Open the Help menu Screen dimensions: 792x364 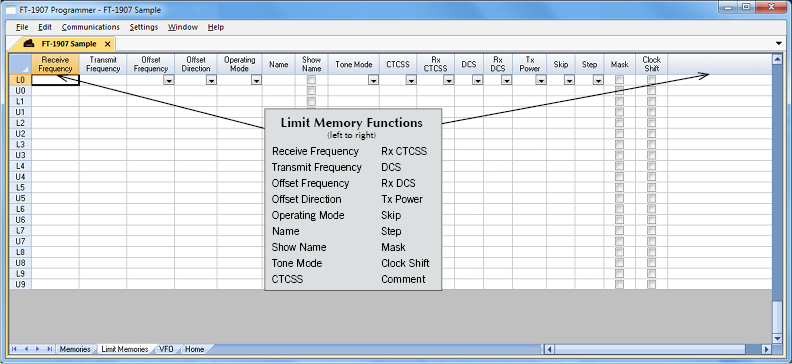[x=216, y=27]
